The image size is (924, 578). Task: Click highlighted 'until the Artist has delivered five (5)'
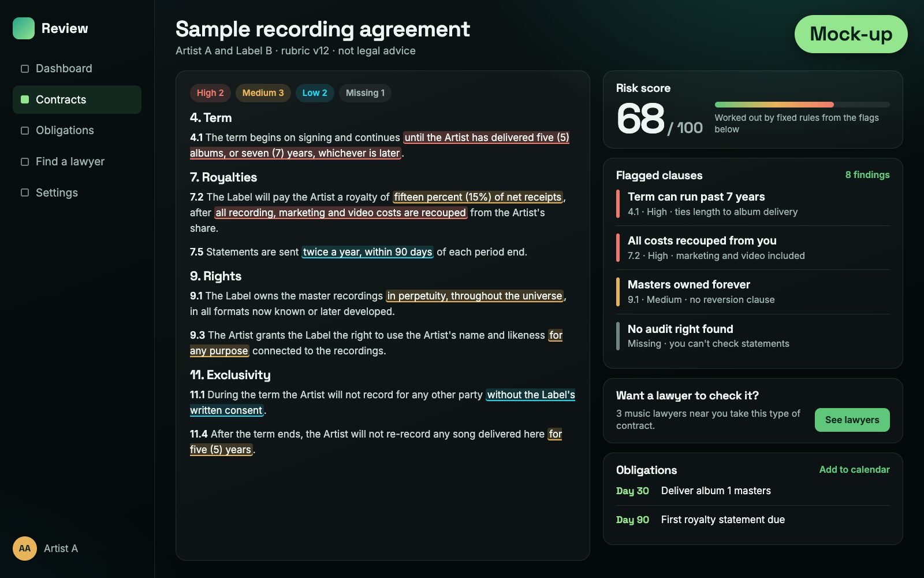486,138
